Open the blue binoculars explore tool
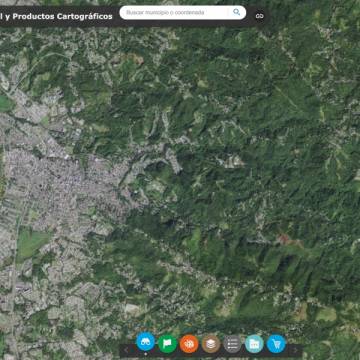The height and width of the screenshot is (360, 360). click(x=145, y=341)
